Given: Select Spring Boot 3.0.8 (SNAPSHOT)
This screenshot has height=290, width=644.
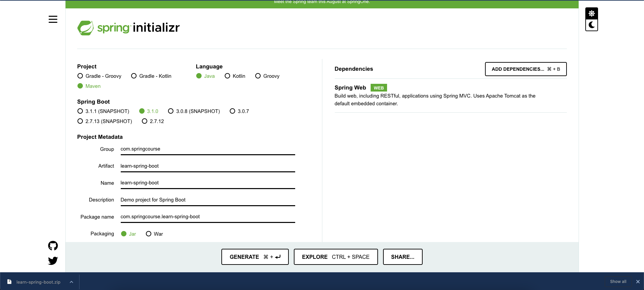Looking at the screenshot, I should point(194,111).
